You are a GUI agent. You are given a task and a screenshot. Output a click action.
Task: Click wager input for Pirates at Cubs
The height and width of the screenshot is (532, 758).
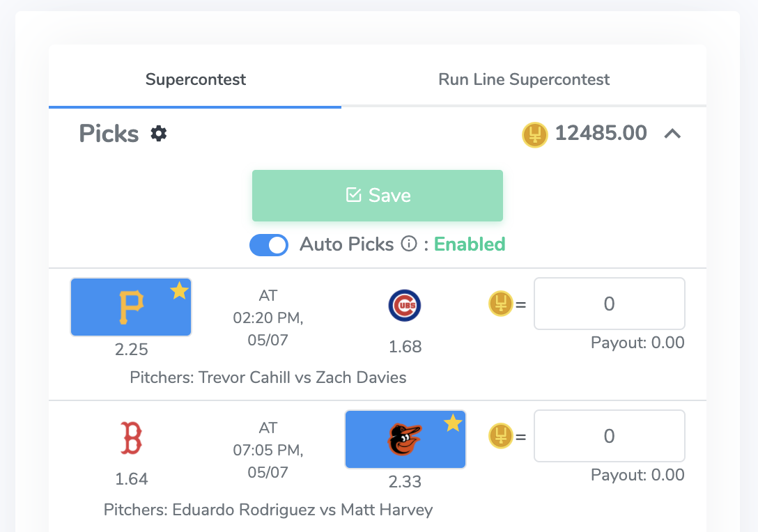[609, 304]
